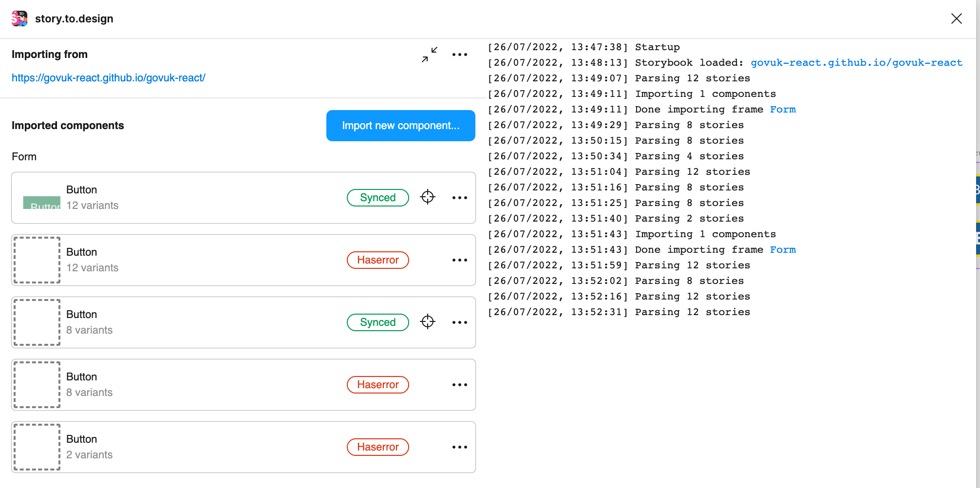Click the story.to.design plugin logo icon
Screen dimensions: 980x488
(x=19, y=19)
